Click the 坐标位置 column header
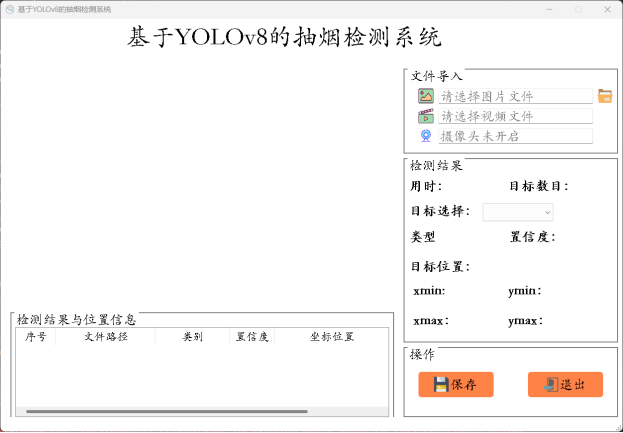 pyautogui.click(x=331, y=337)
